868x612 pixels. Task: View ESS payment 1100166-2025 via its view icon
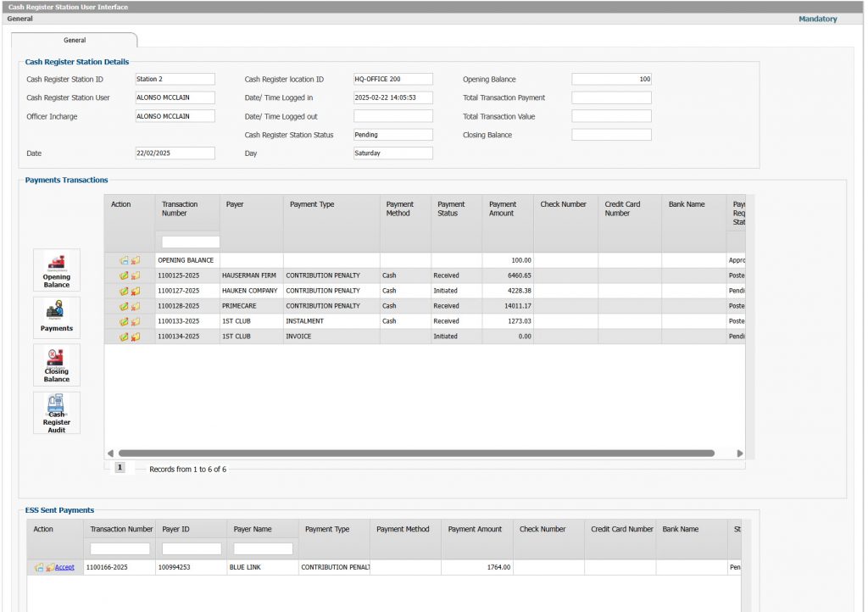point(39,567)
